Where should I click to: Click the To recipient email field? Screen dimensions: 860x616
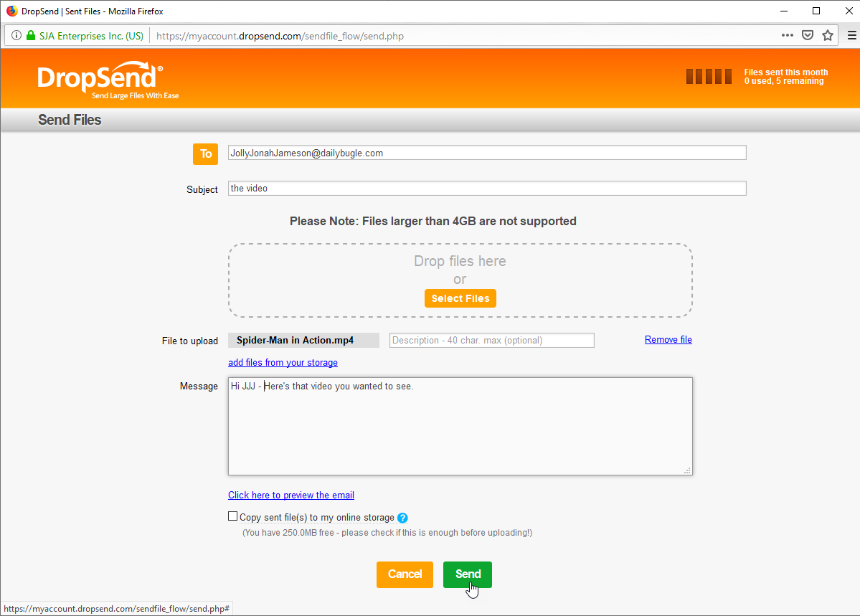487,153
